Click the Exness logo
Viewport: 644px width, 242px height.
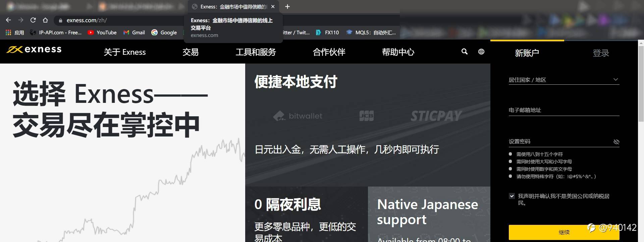coord(34,49)
